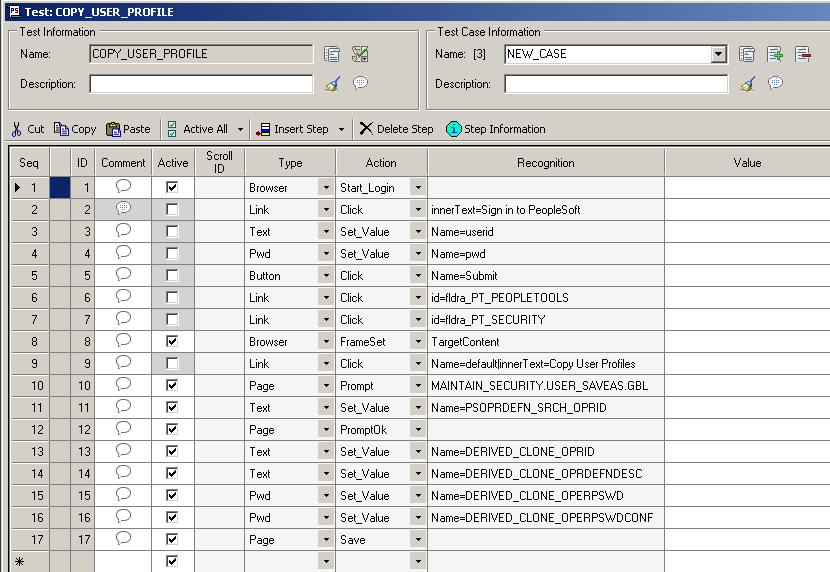Click the add test case icon with green plus
The height and width of the screenshot is (572, 830).
pyautogui.click(x=775, y=54)
